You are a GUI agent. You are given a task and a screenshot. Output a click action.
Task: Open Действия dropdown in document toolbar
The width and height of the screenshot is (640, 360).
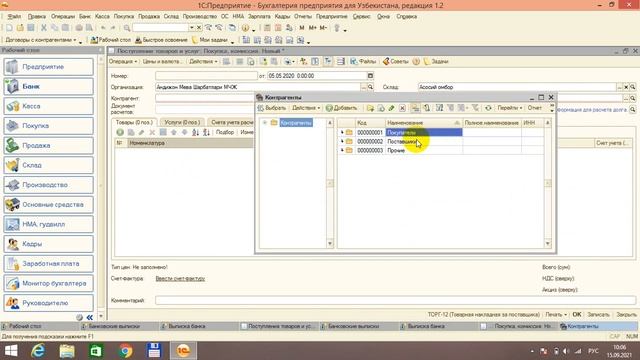pyautogui.click(x=203, y=62)
